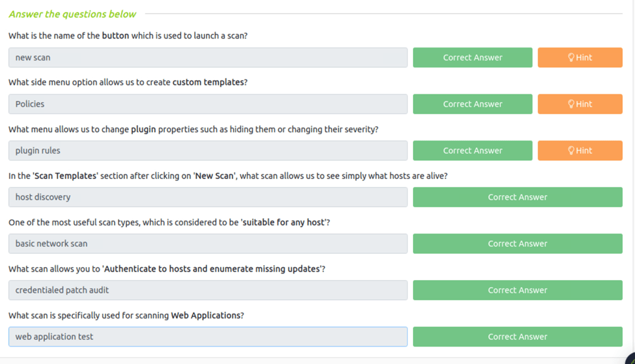Click the 'credentialed patch audit' answer field
635x364 pixels.
click(x=208, y=290)
